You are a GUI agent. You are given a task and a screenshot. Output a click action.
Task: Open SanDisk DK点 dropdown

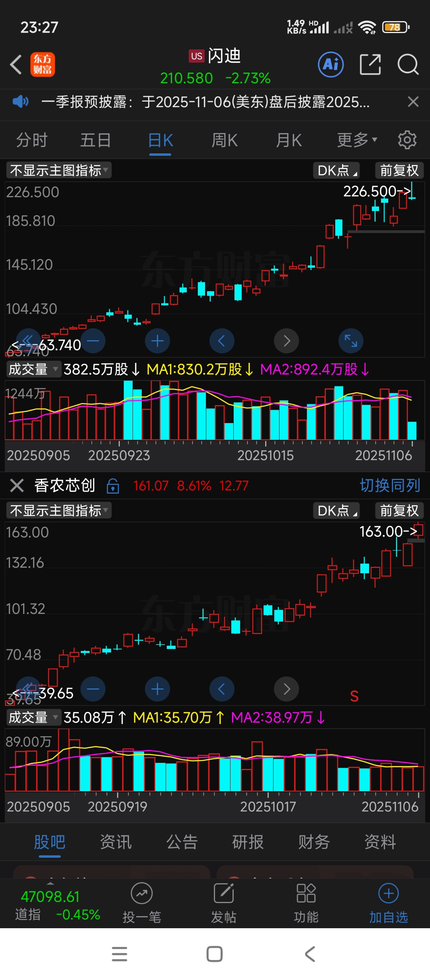pyautogui.click(x=336, y=171)
